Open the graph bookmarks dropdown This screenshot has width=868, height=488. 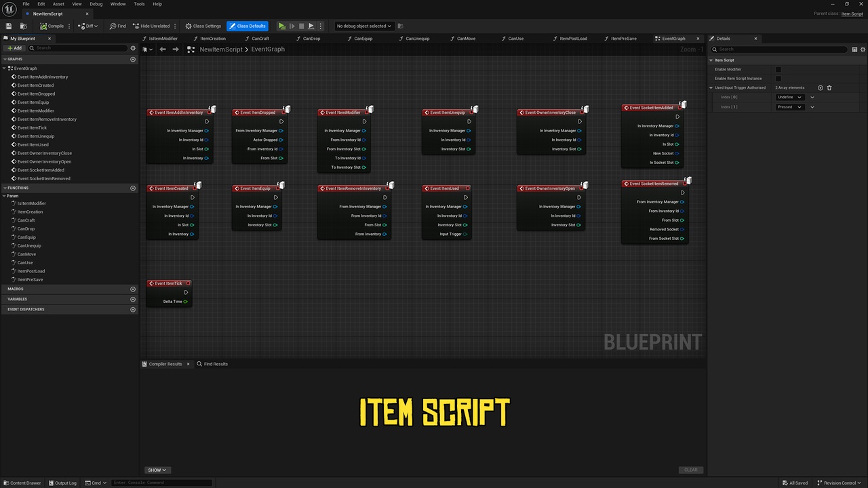tap(149, 49)
